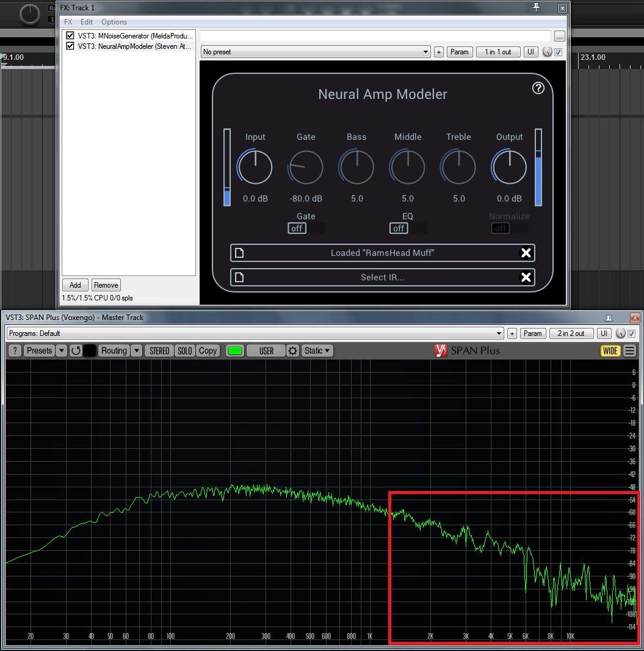
Task: Open SPAN Plus settings gear
Action: [293, 351]
